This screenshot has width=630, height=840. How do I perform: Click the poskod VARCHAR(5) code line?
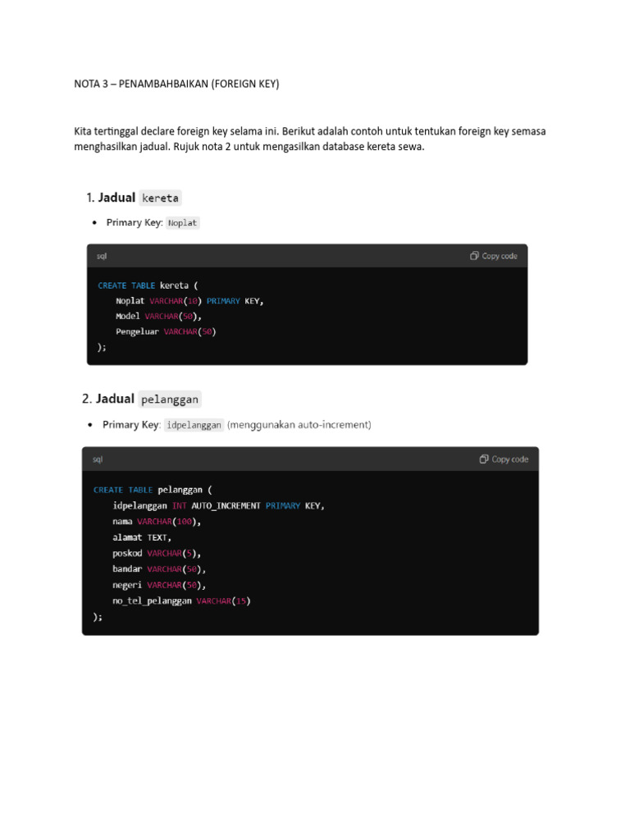tap(156, 553)
